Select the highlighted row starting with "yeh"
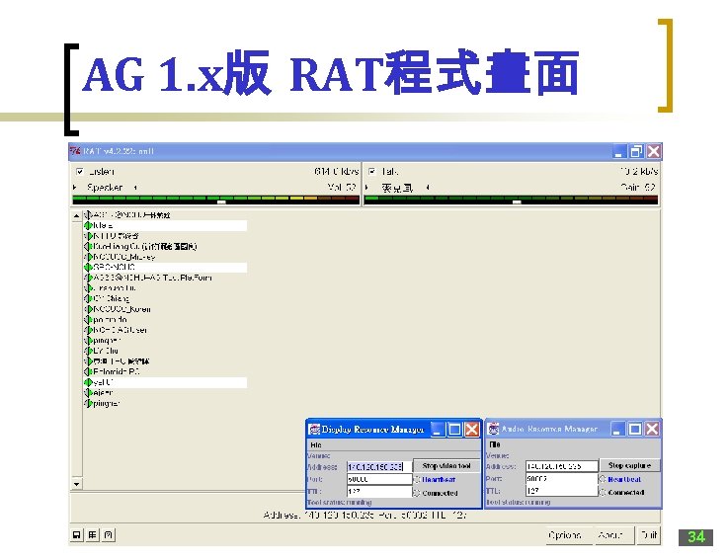The image size is (728, 560). point(165,382)
